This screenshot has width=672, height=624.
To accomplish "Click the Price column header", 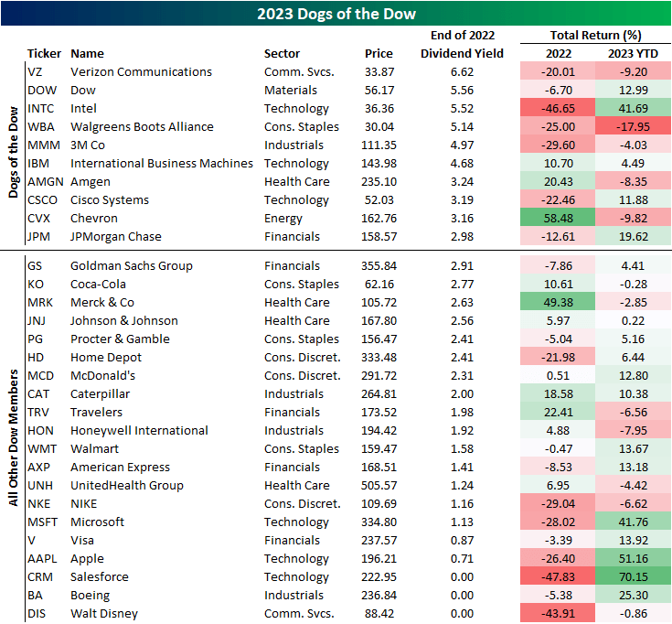I will point(379,53).
